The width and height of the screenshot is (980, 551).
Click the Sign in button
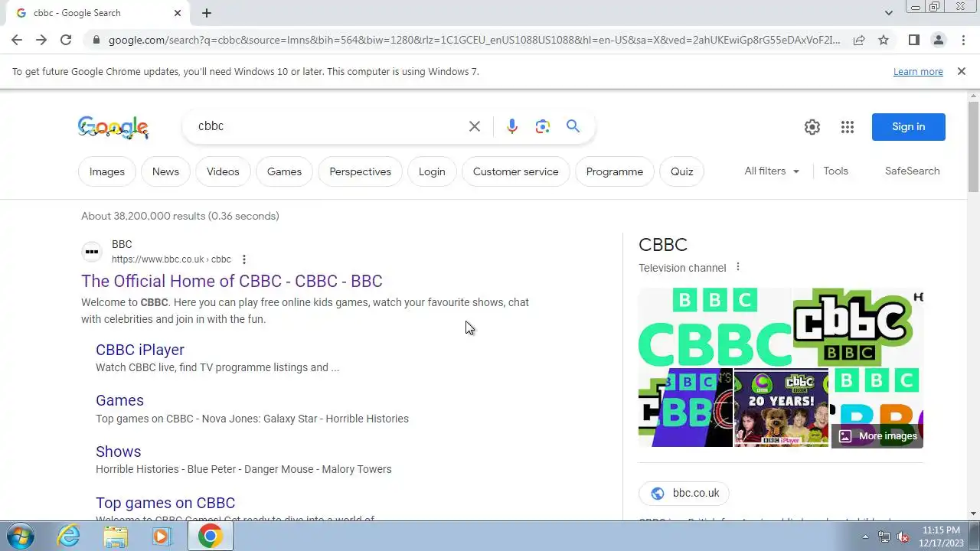point(909,127)
